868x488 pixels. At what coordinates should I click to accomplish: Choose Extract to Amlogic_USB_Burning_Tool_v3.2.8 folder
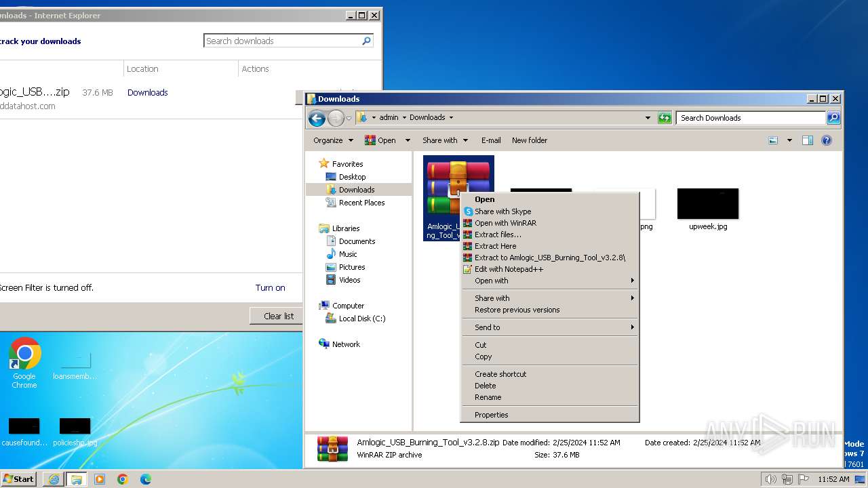549,258
